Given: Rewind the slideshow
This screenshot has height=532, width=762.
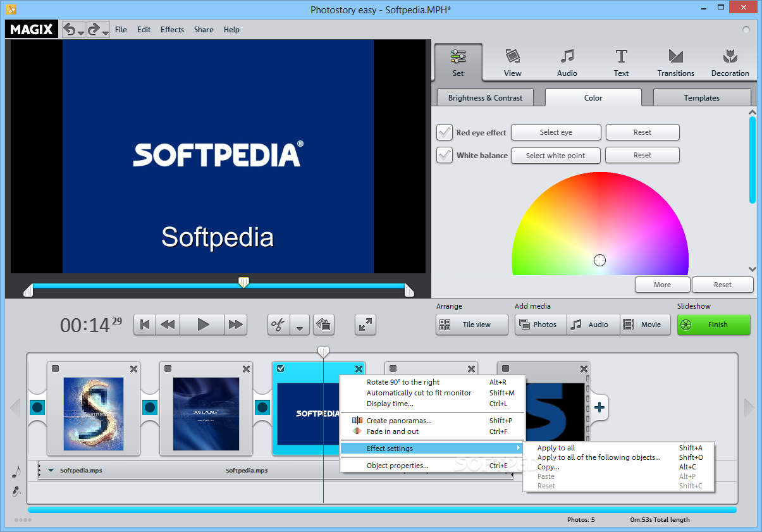Looking at the screenshot, I should [168, 325].
